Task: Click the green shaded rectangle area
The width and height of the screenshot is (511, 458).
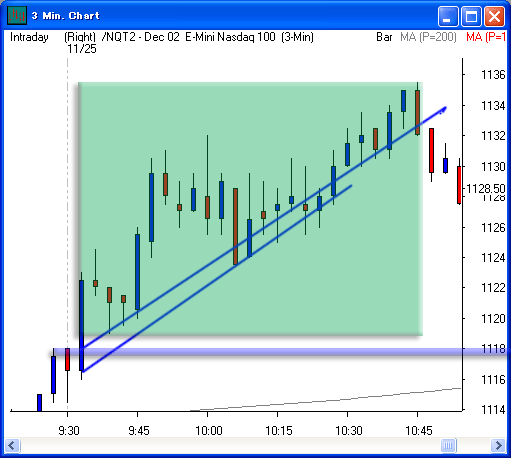Action: point(250,208)
